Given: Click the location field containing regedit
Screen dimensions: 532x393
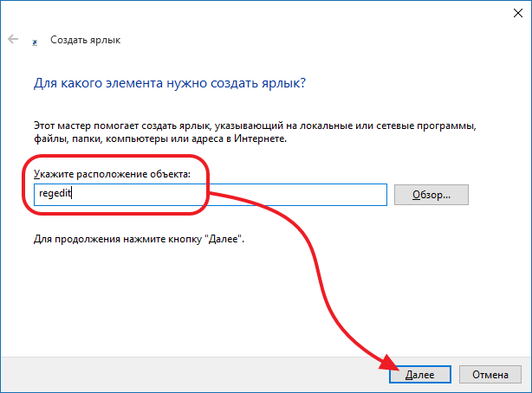Looking at the screenshot, I should (211, 195).
